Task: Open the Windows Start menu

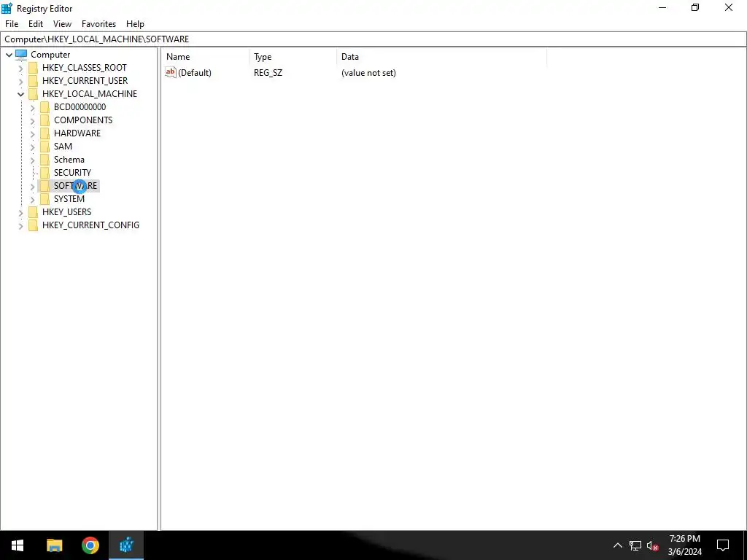Action: click(18, 545)
